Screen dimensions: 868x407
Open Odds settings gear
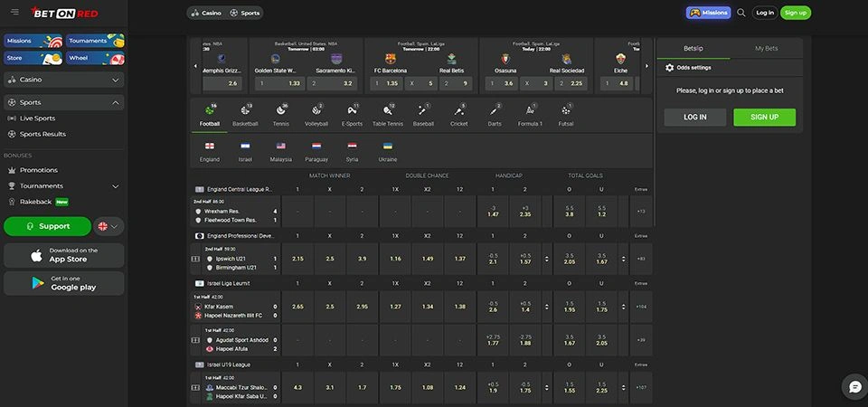point(670,68)
